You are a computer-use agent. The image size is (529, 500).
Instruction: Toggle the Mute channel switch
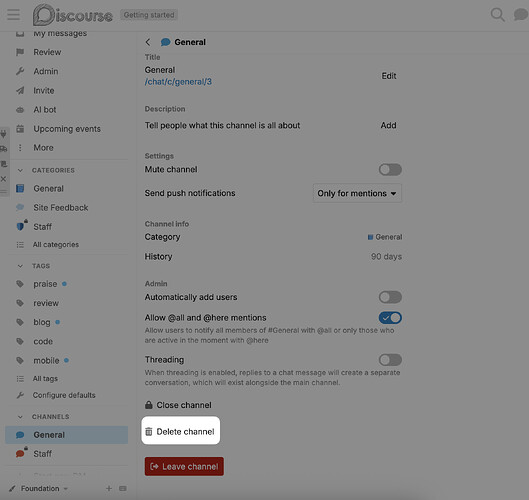click(x=390, y=169)
